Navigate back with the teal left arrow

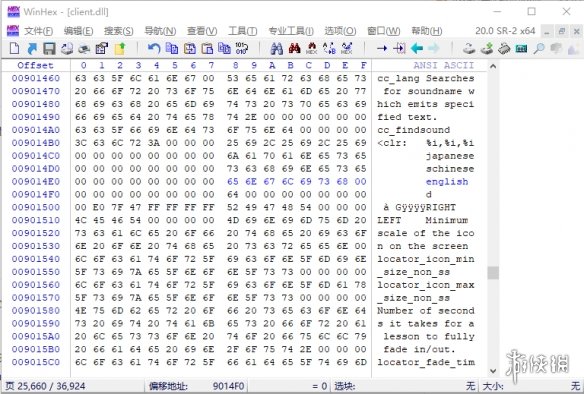[x=416, y=48]
